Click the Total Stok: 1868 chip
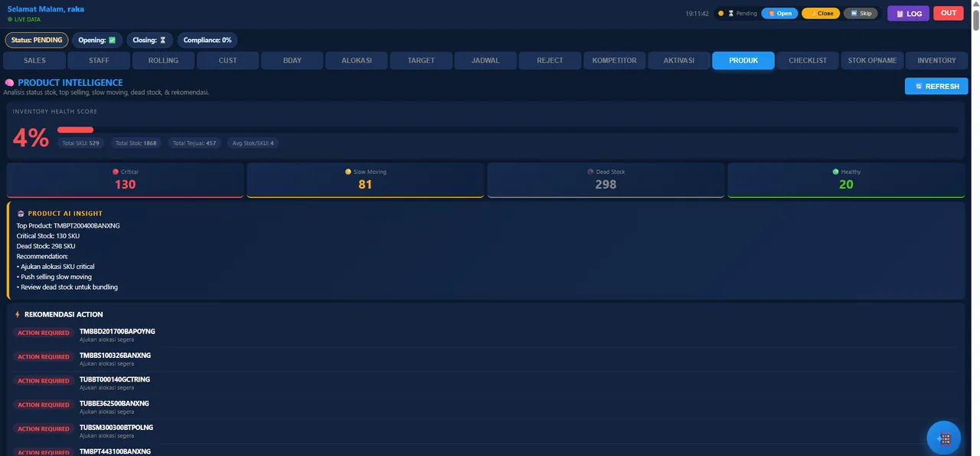 pyautogui.click(x=136, y=143)
